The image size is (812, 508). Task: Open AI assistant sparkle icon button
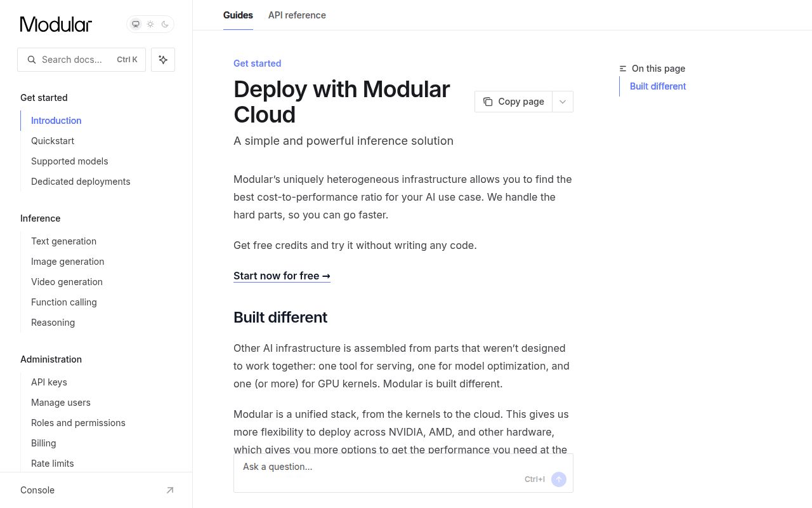pyautogui.click(x=163, y=60)
